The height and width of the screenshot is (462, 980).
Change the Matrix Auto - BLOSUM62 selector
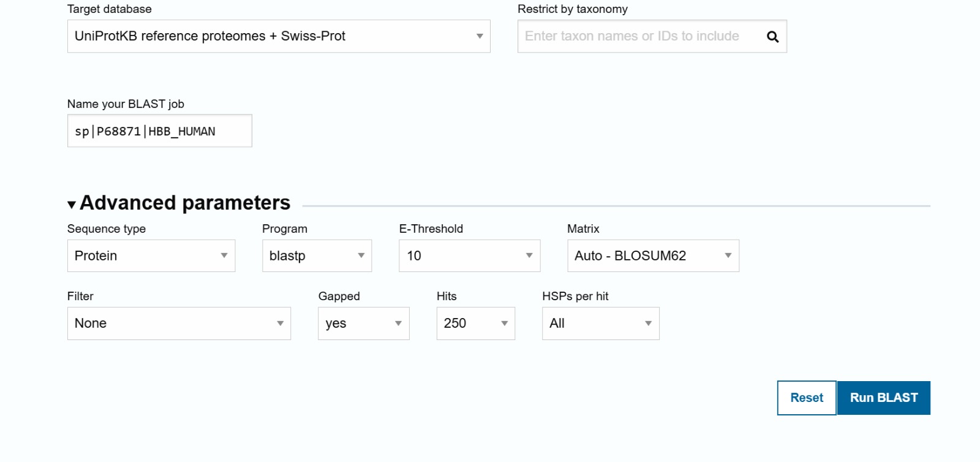[x=653, y=256]
